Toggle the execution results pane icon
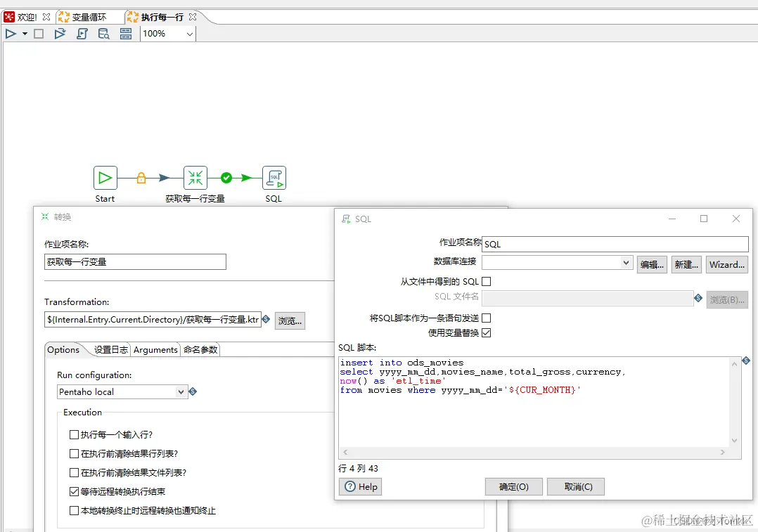The width and height of the screenshot is (758, 532). [126, 34]
